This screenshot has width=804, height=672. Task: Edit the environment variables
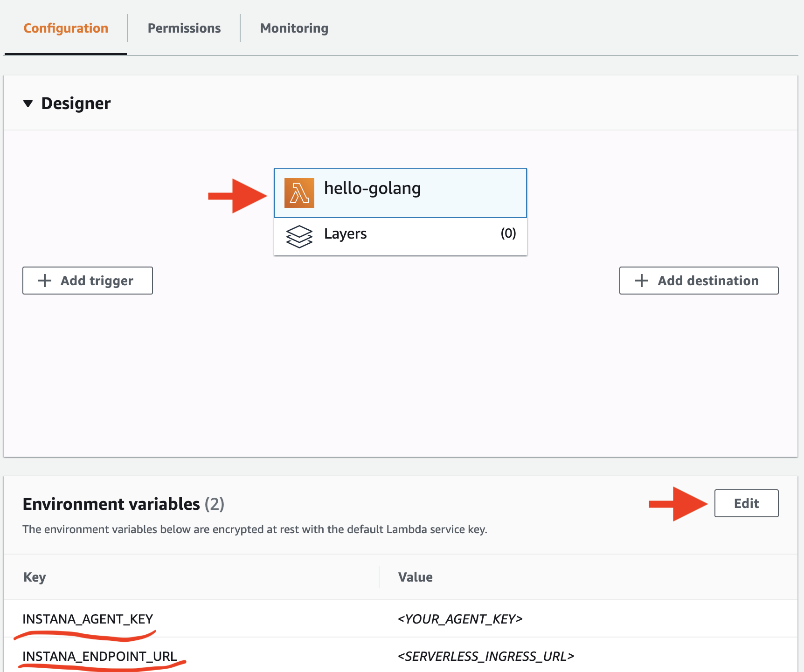click(746, 503)
